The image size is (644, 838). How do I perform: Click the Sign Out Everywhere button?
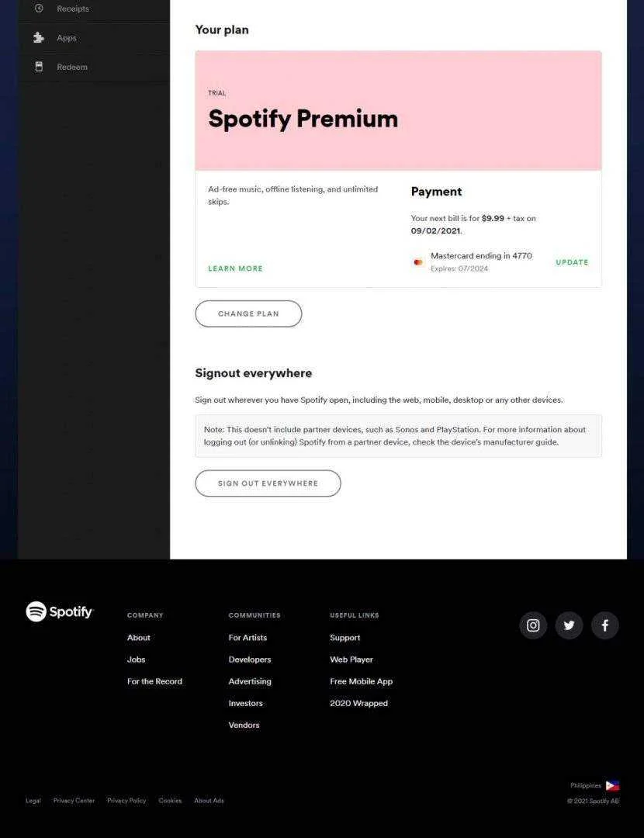coord(268,483)
